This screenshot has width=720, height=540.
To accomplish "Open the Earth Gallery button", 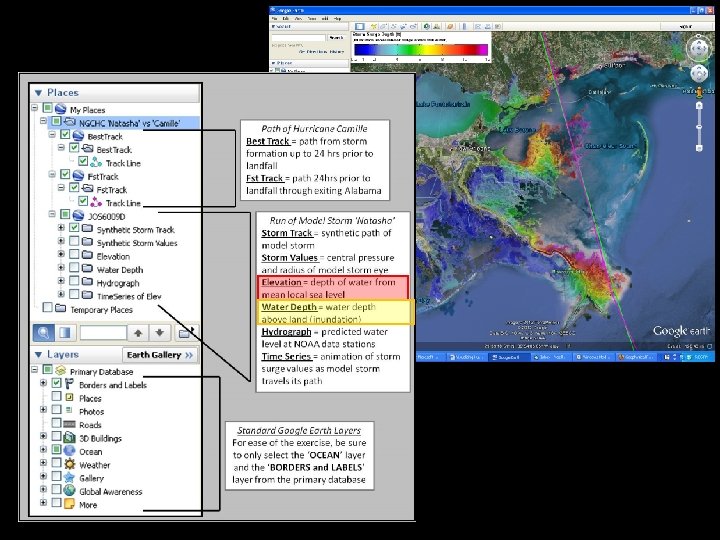I will click(159, 355).
